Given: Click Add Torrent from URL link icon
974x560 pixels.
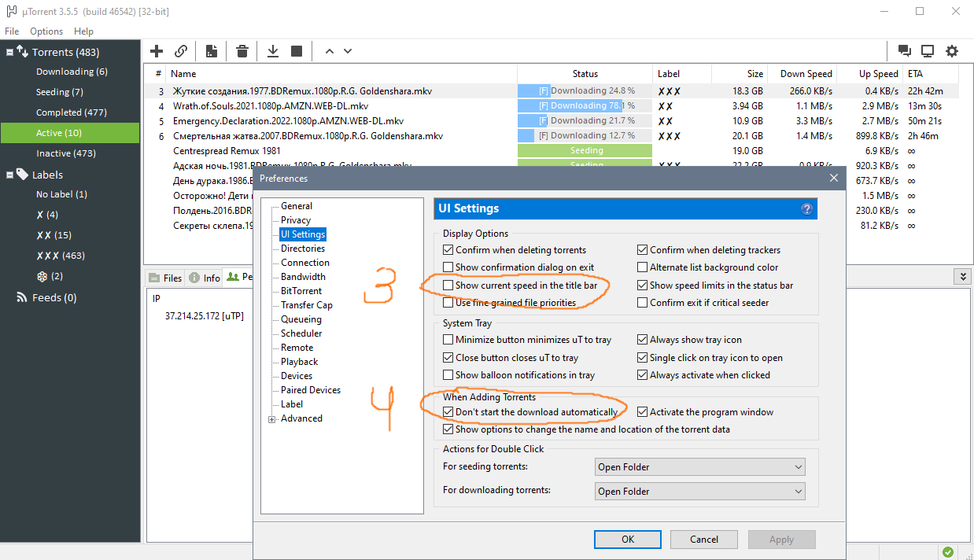Looking at the screenshot, I should (181, 51).
